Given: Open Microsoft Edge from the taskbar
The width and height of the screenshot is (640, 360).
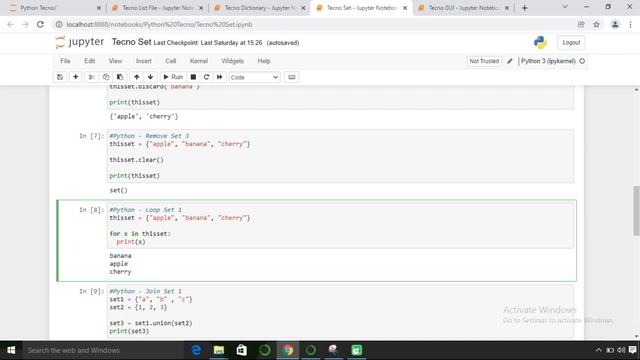Looking at the screenshot, I should tap(196, 350).
